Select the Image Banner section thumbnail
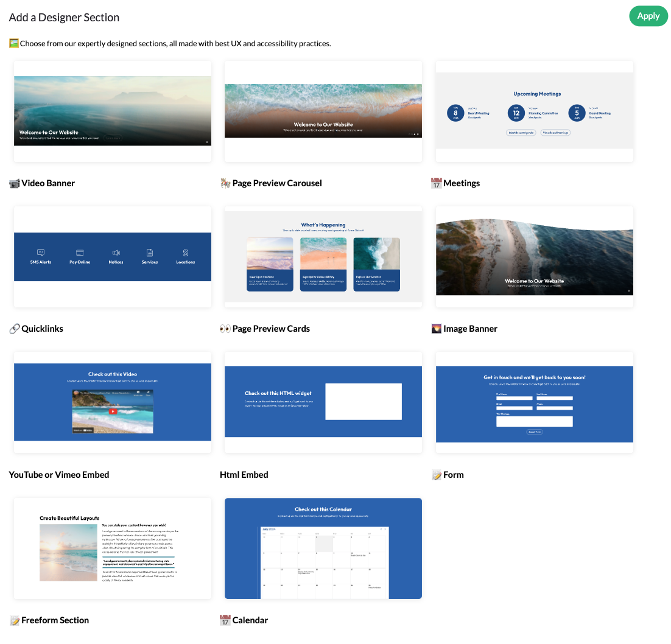 (x=534, y=256)
